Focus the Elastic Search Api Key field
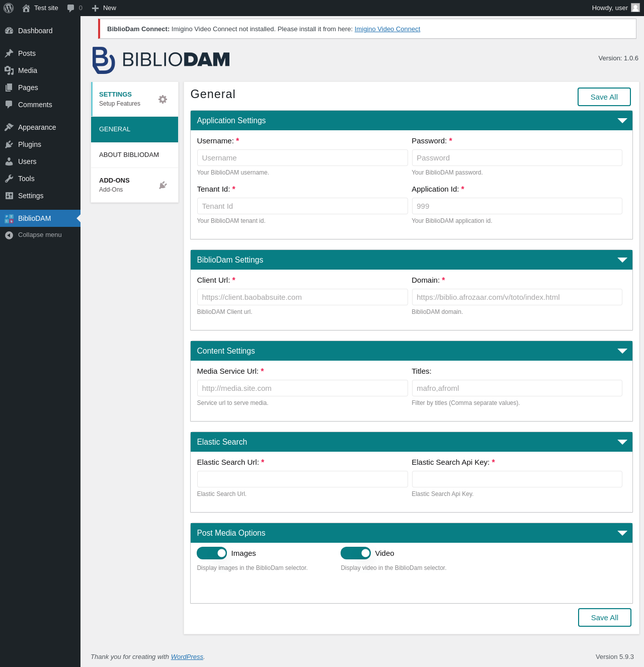644x667 pixels. (x=517, y=479)
